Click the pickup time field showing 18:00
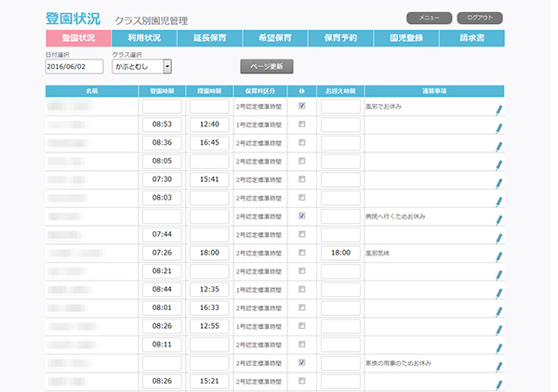558x392 pixels. point(340,253)
